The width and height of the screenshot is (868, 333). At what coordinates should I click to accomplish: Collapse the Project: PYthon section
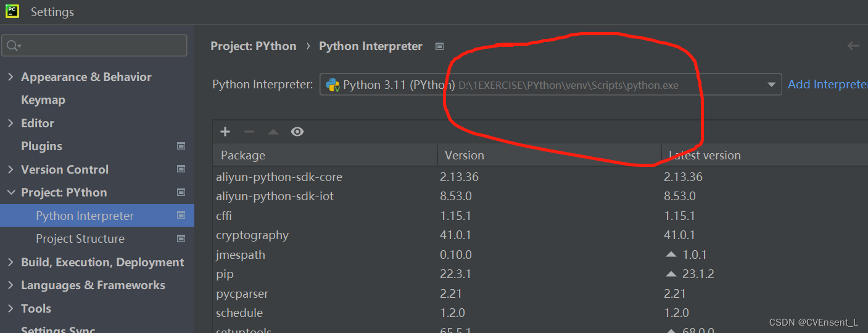(10, 192)
